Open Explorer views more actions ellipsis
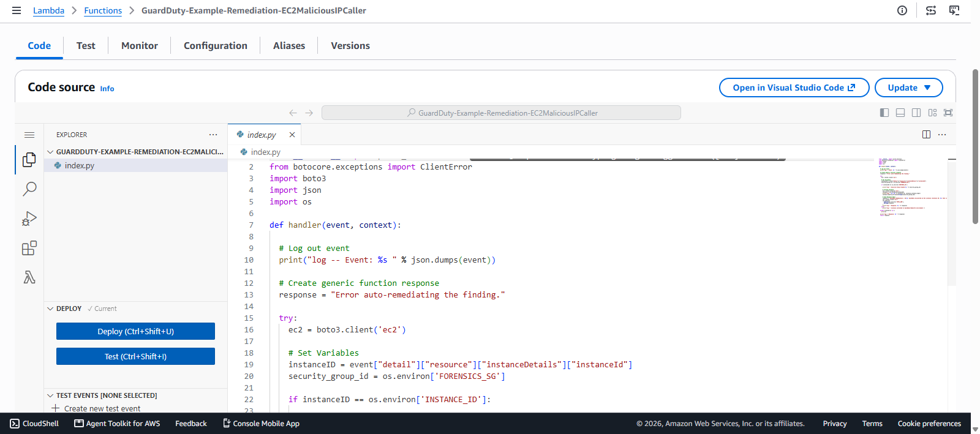This screenshot has width=980, height=434. tap(213, 135)
